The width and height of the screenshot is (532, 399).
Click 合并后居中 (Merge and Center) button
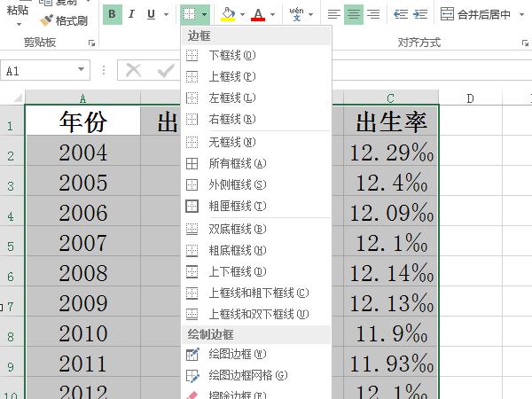(x=479, y=14)
